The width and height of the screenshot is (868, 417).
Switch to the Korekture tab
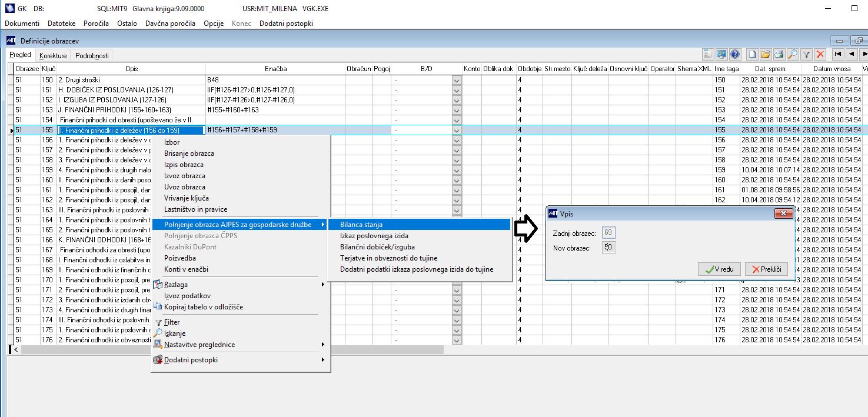click(x=53, y=56)
